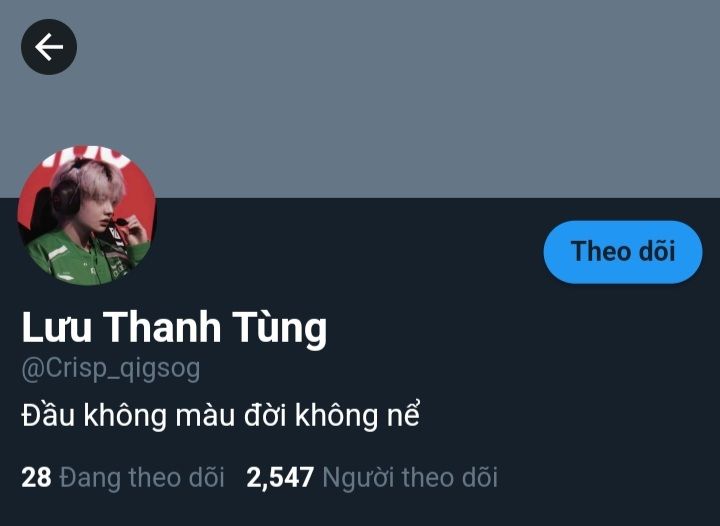Click the circular back button
The height and width of the screenshot is (526, 720).
point(49,47)
